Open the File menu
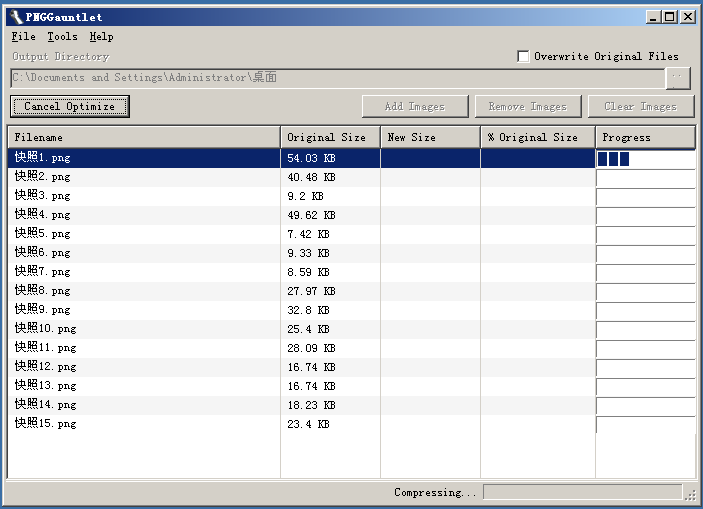703x509 pixels. pyautogui.click(x=23, y=36)
